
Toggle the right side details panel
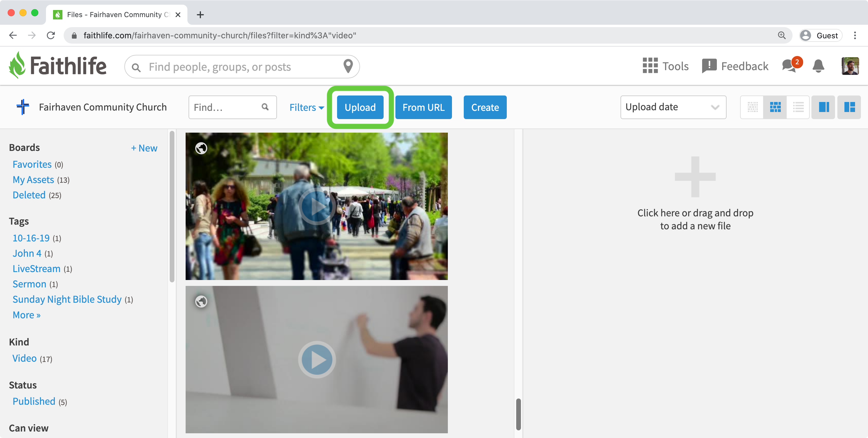point(824,107)
